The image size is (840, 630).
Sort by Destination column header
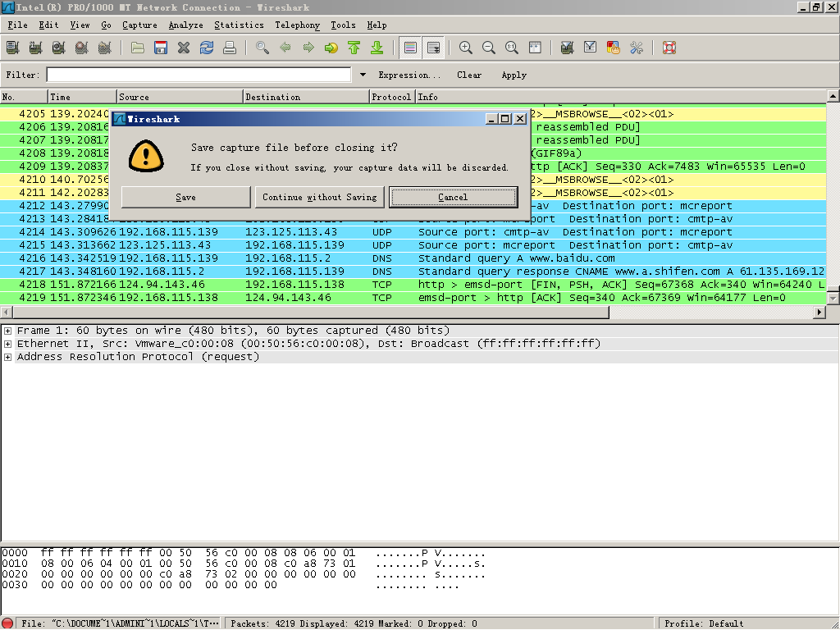coord(307,97)
